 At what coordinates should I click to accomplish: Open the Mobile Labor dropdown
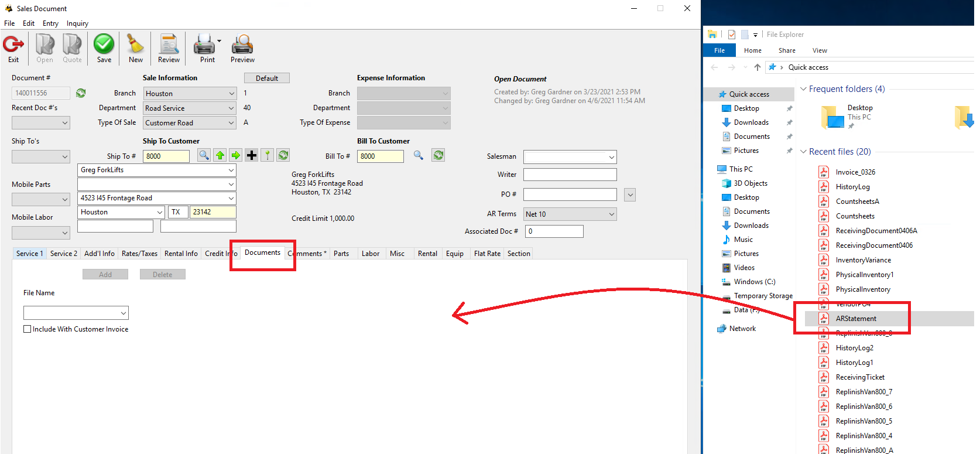[x=65, y=233]
